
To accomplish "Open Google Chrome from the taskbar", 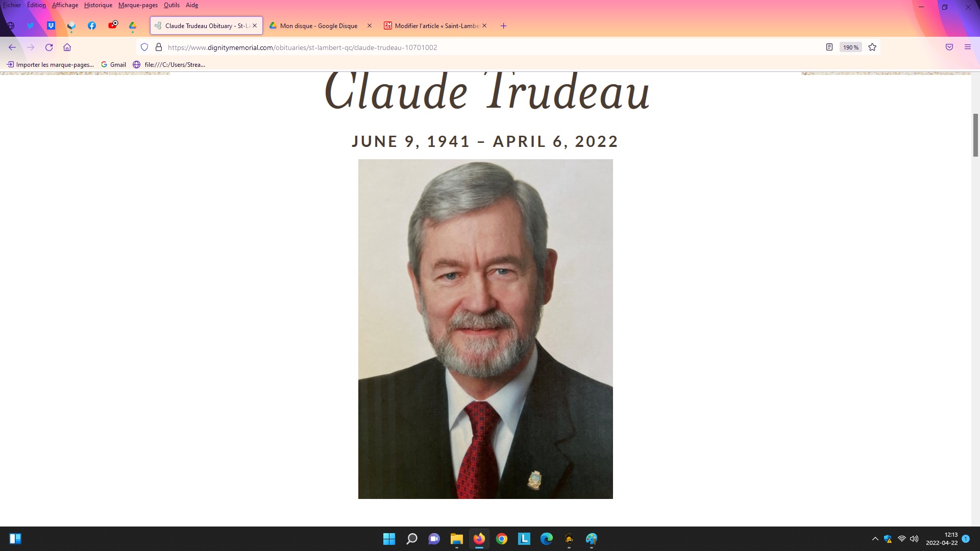I will [x=502, y=539].
